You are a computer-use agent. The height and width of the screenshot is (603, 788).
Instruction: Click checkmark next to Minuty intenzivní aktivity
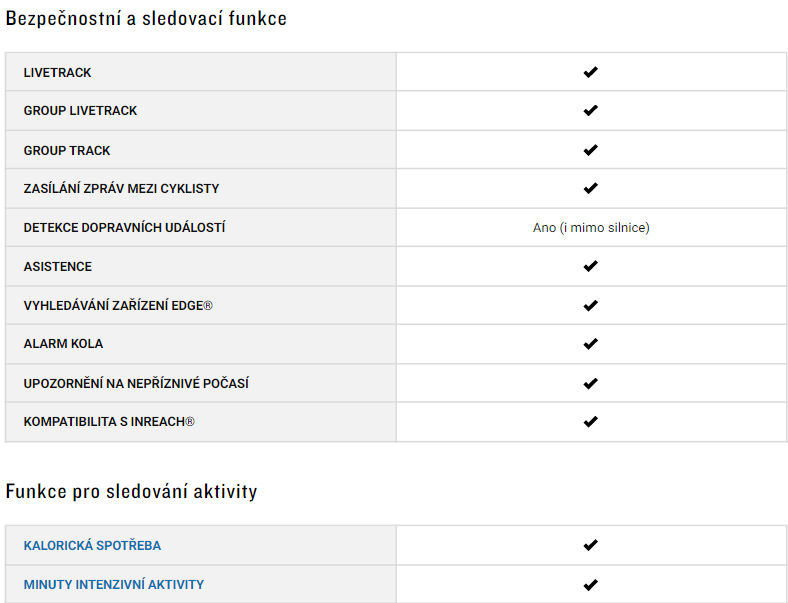point(590,585)
